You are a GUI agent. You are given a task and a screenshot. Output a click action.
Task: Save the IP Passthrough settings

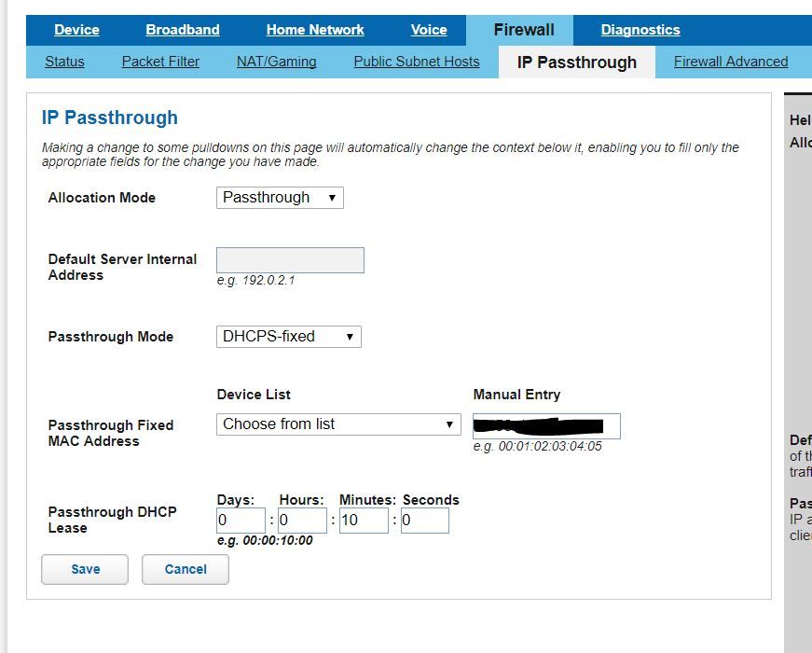(85, 569)
